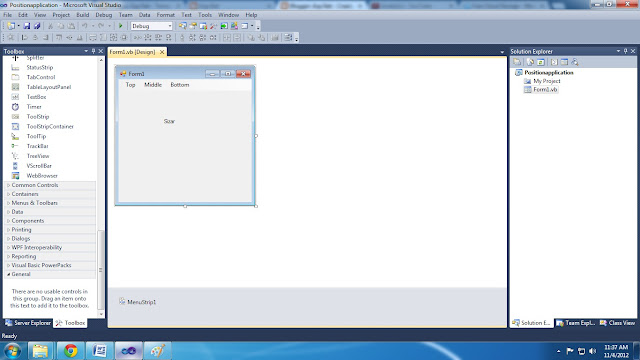Open the Toolbox window position dropdown arrow
The height and width of the screenshot is (360, 640).
[86, 51]
